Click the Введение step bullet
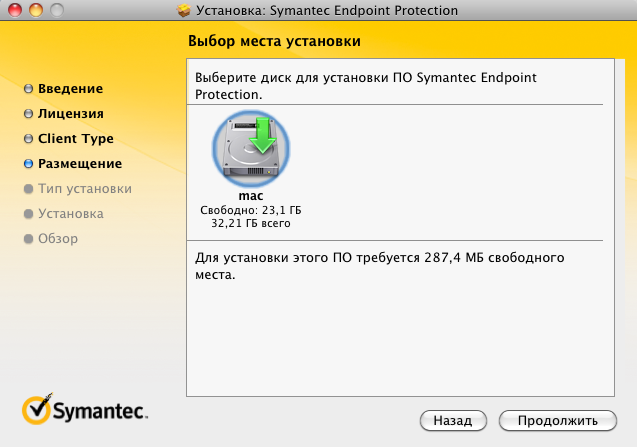637x447 pixels. (29, 89)
